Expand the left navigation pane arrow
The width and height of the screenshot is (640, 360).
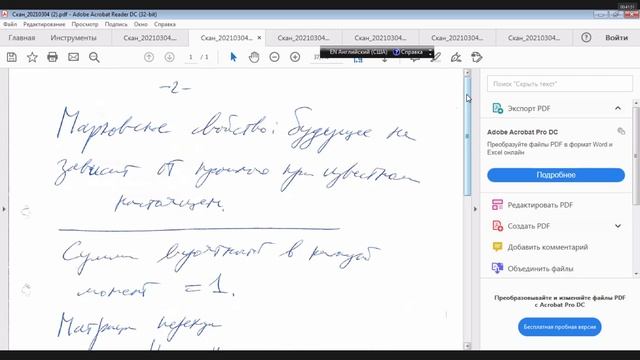pos(4,209)
